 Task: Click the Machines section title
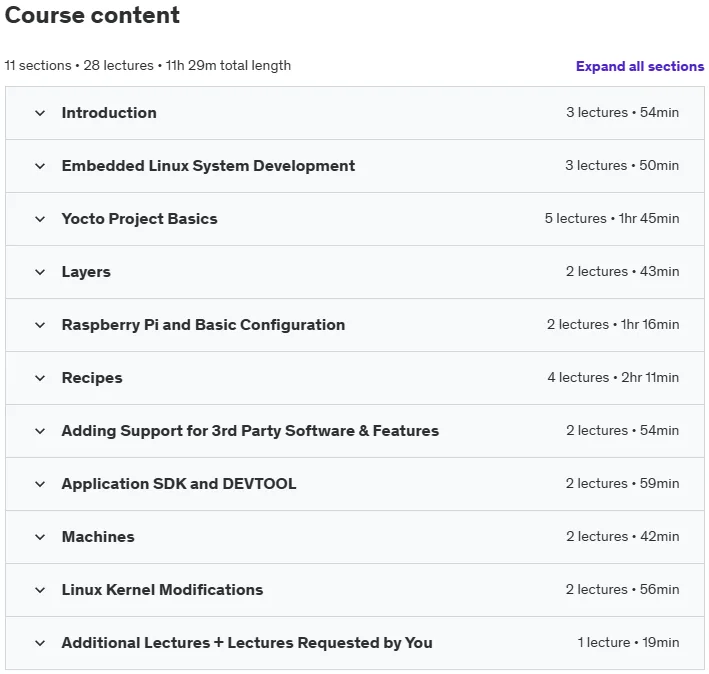pos(98,537)
